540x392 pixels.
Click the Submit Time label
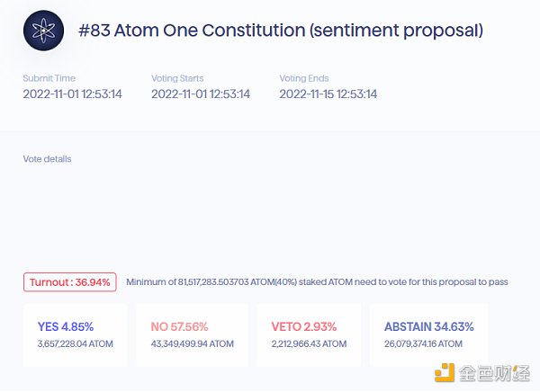pos(49,78)
